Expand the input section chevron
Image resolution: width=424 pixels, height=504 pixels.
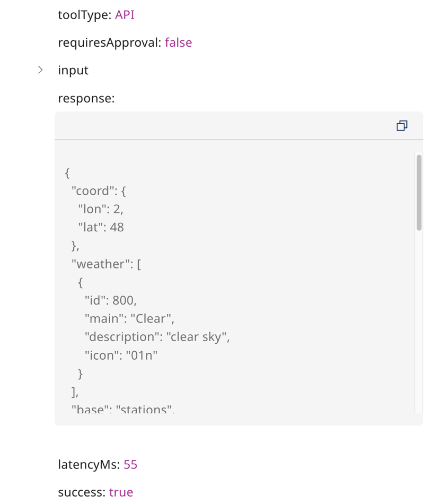tap(40, 70)
